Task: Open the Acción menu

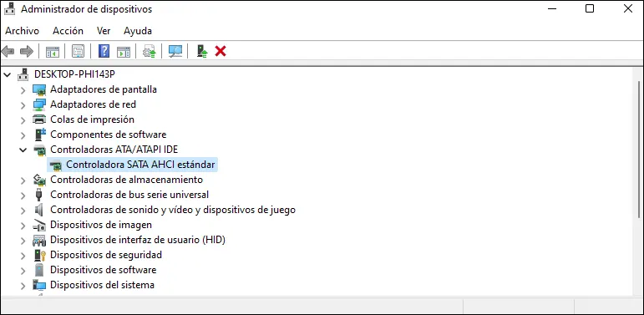Action: pyautogui.click(x=68, y=31)
